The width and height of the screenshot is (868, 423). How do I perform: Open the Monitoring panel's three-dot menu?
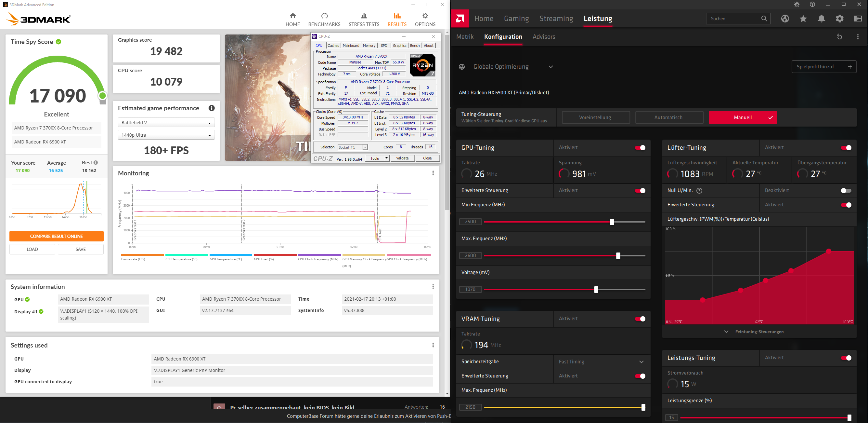(x=433, y=173)
